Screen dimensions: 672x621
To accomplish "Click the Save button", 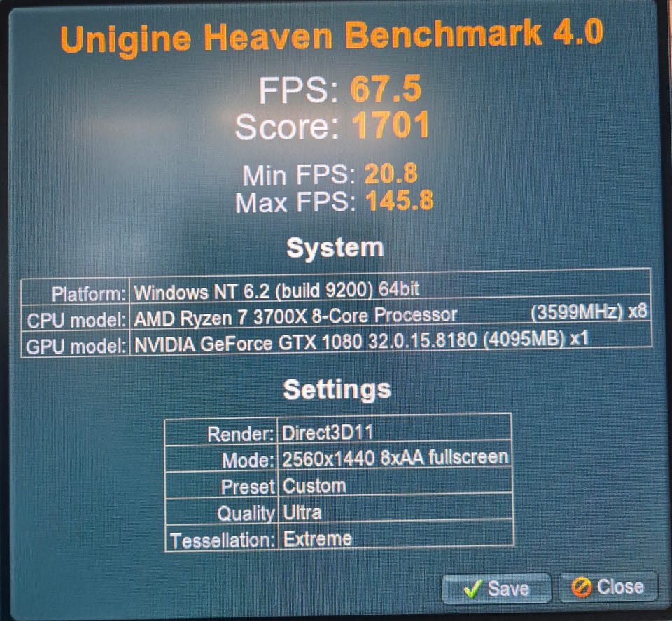I will pyautogui.click(x=496, y=588).
